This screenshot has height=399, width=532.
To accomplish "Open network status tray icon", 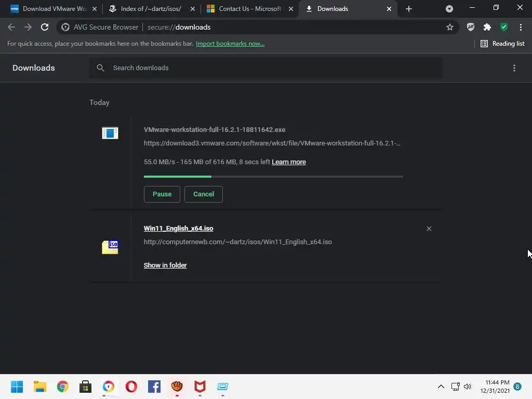I will [455, 387].
